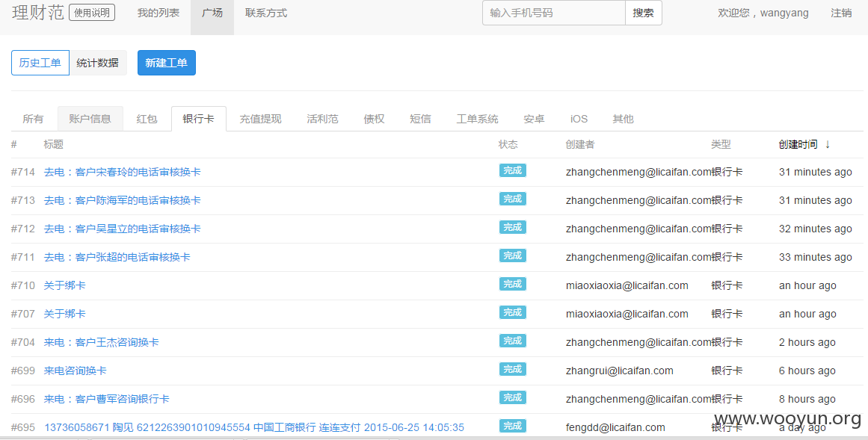This screenshot has width=868, height=440.
Task: Go to 我的列表 in navigation
Action: 158,13
